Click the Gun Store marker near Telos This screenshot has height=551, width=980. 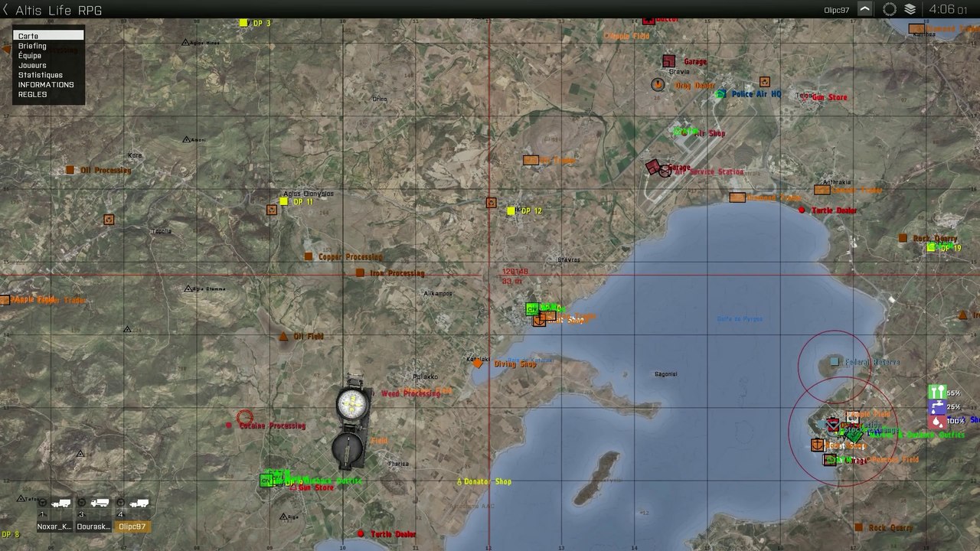click(805, 97)
